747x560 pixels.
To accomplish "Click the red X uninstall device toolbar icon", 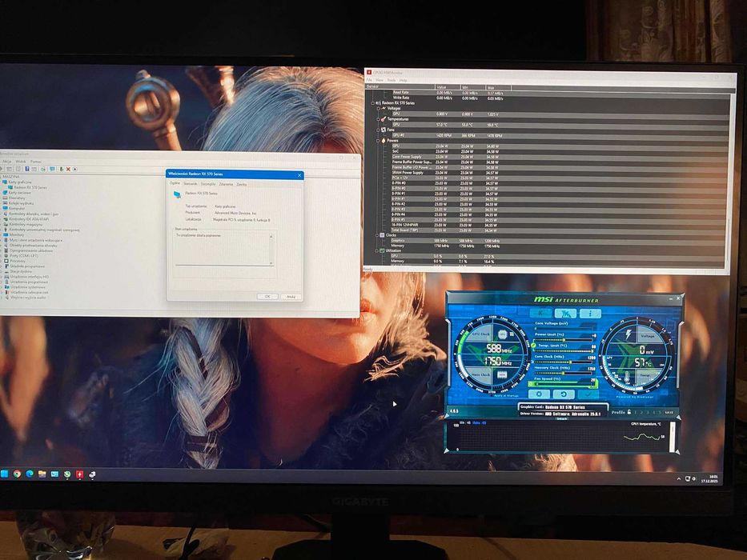I will coord(68,169).
